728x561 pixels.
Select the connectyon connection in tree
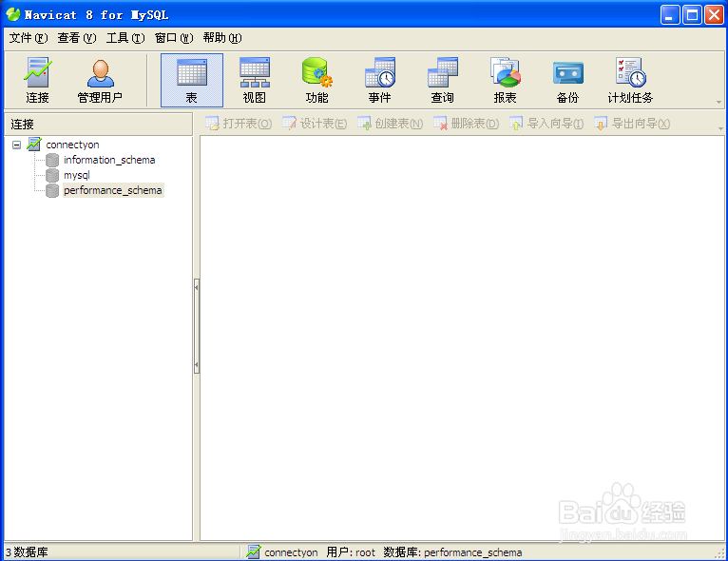pyautogui.click(x=72, y=145)
